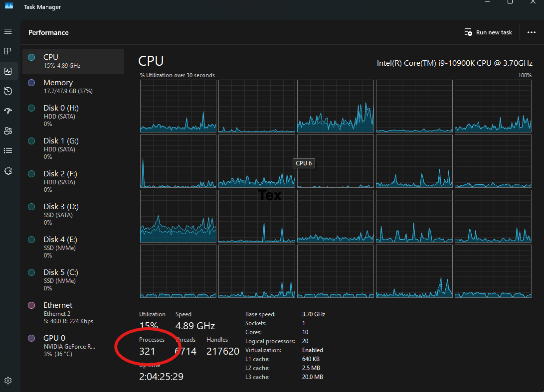Select Disk 0 (H:) HDD entry
This screenshot has height=392, width=544.
(73, 116)
